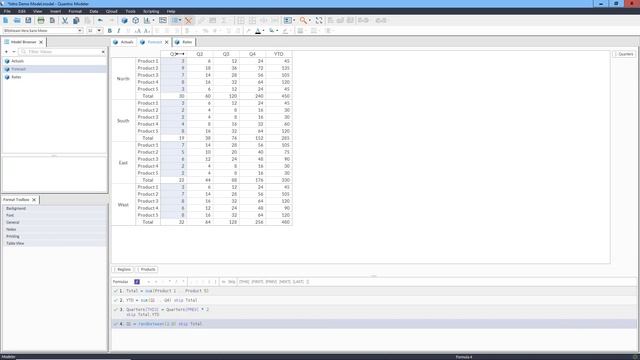Select formula 4 randbetween row
The height and width of the screenshot is (360, 640).
click(x=373, y=324)
